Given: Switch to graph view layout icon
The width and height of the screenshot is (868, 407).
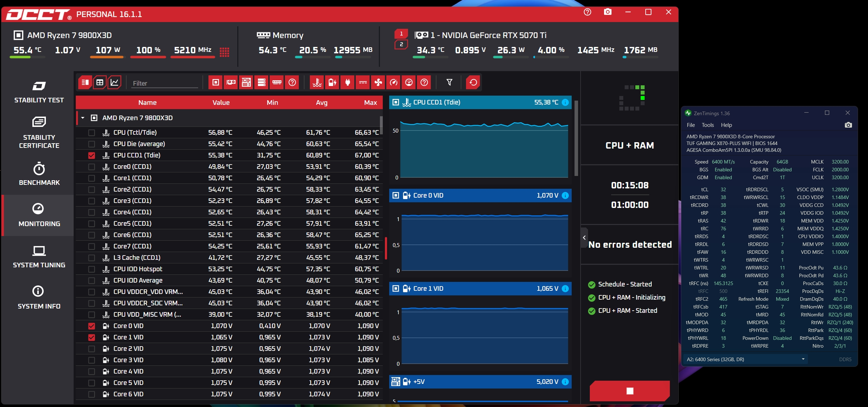Looking at the screenshot, I should (115, 82).
